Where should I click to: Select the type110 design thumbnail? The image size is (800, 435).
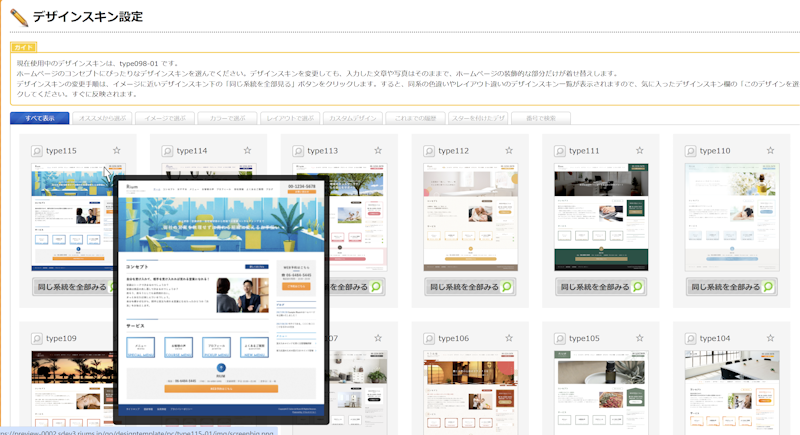(732, 217)
